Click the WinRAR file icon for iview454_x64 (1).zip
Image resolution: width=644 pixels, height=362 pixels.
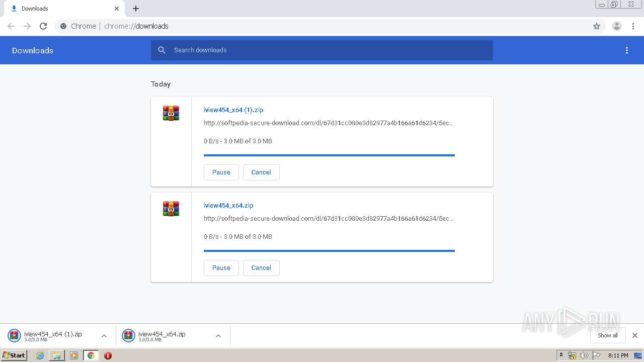(171, 113)
